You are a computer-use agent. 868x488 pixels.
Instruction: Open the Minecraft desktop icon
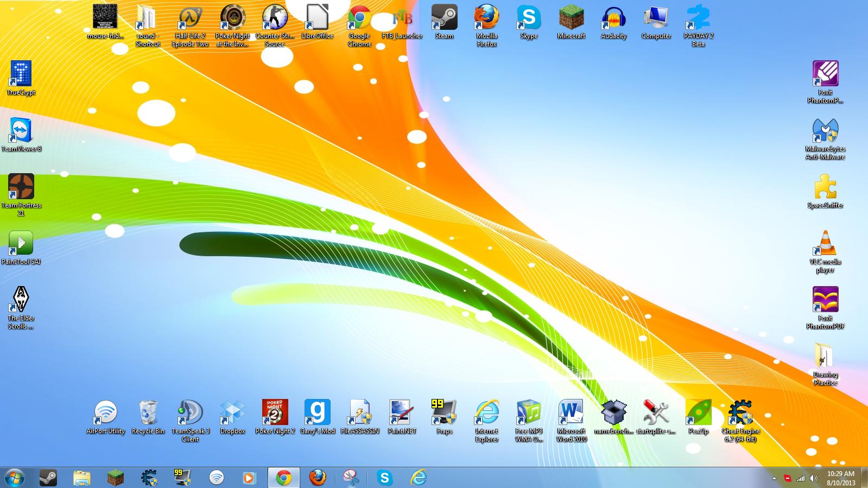[x=571, y=22]
